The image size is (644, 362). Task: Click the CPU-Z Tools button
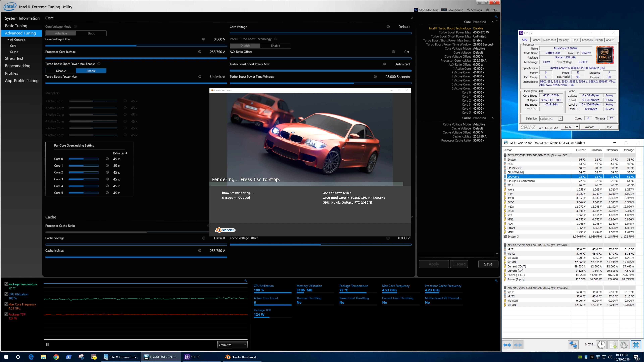coord(568,127)
